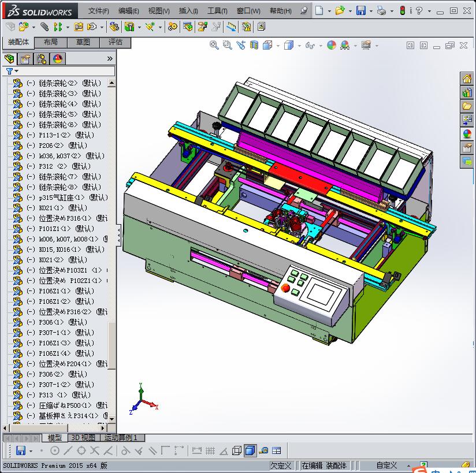This screenshot has width=476, height=473.
Task: Open the PropertyManager tab icon
Action: (x=25, y=58)
